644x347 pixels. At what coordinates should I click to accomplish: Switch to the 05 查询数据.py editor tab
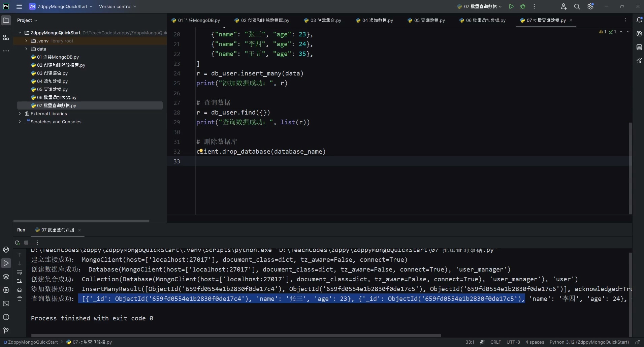426,20
